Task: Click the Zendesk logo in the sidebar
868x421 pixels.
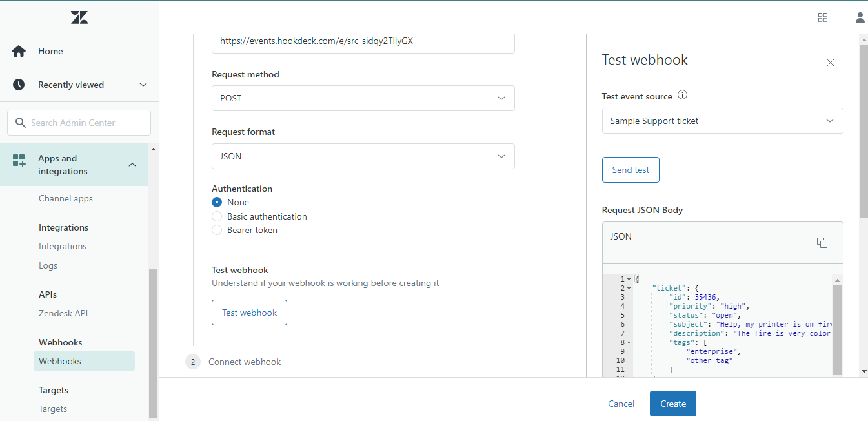Action: click(x=79, y=17)
